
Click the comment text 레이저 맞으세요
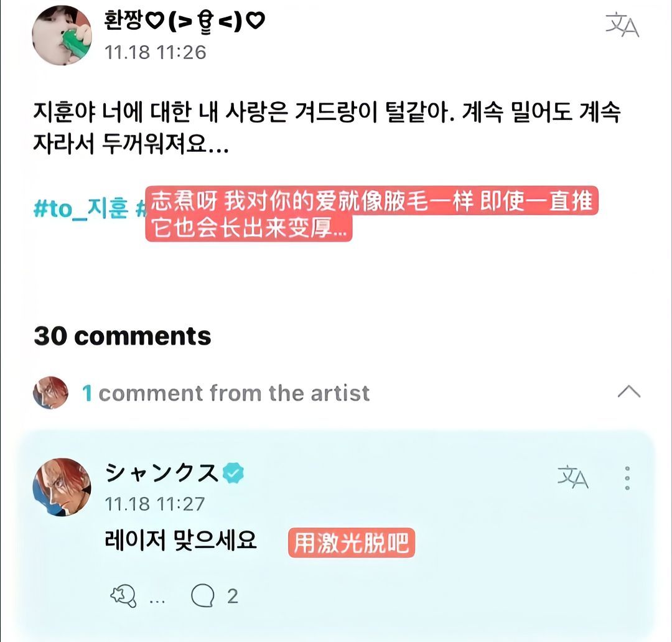click(x=181, y=541)
